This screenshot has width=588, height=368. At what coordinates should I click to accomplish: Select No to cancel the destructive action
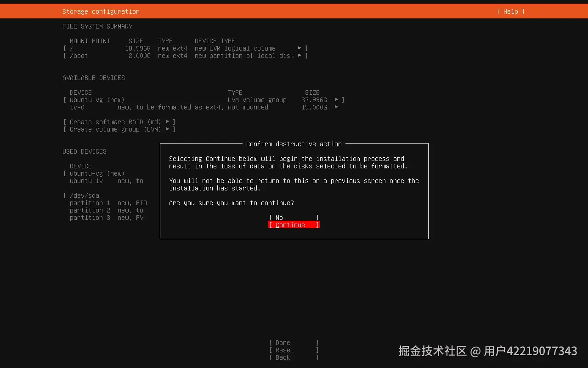(294, 217)
